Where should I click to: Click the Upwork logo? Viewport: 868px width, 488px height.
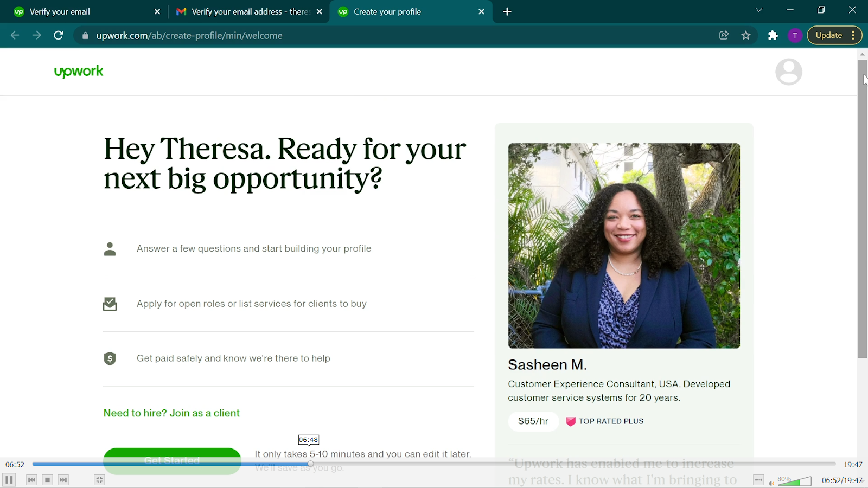tap(79, 72)
